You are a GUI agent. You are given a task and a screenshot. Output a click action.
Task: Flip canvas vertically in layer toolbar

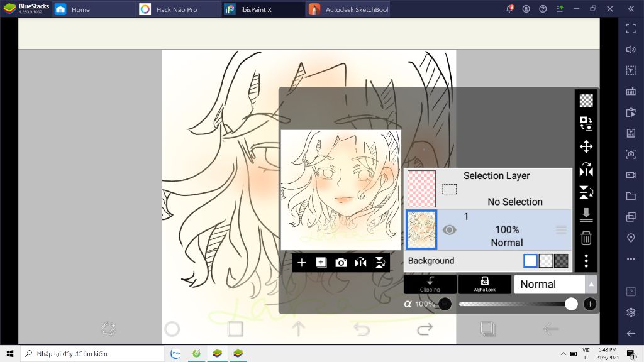click(380, 263)
